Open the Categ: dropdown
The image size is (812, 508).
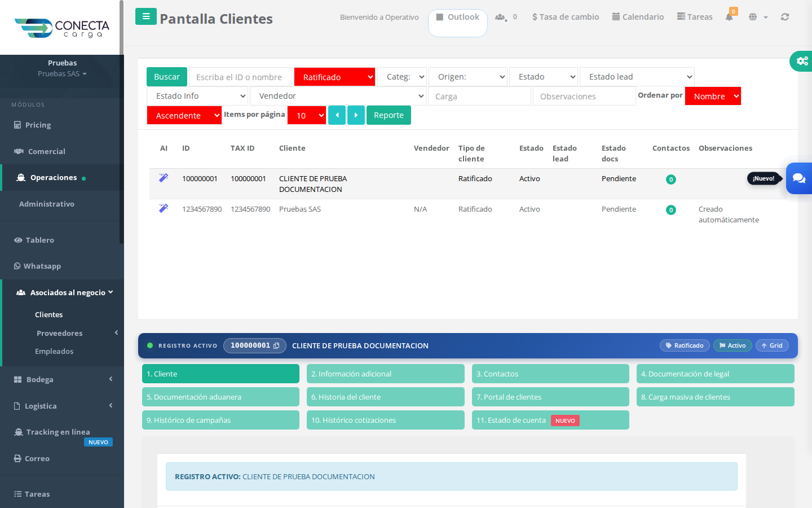click(403, 77)
